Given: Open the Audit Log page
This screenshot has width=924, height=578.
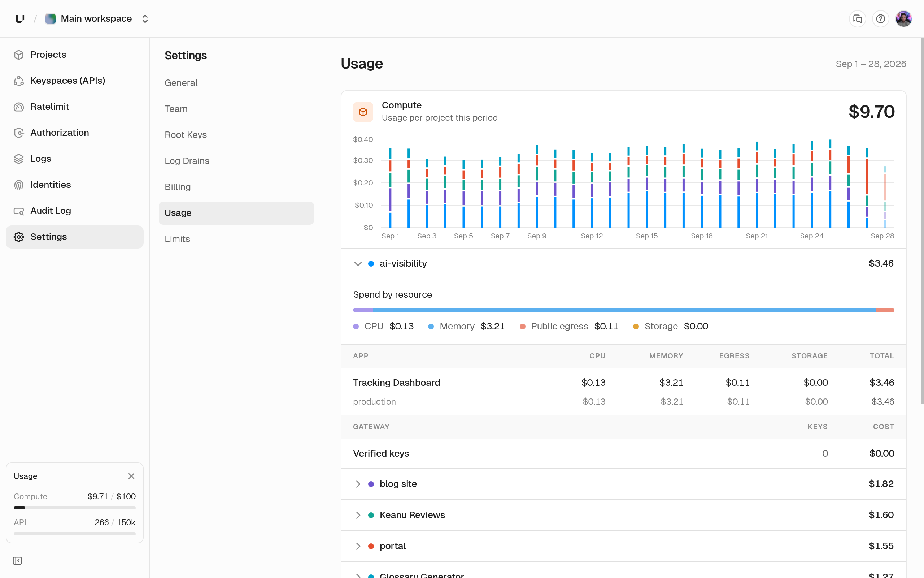Looking at the screenshot, I should [x=74, y=211].
